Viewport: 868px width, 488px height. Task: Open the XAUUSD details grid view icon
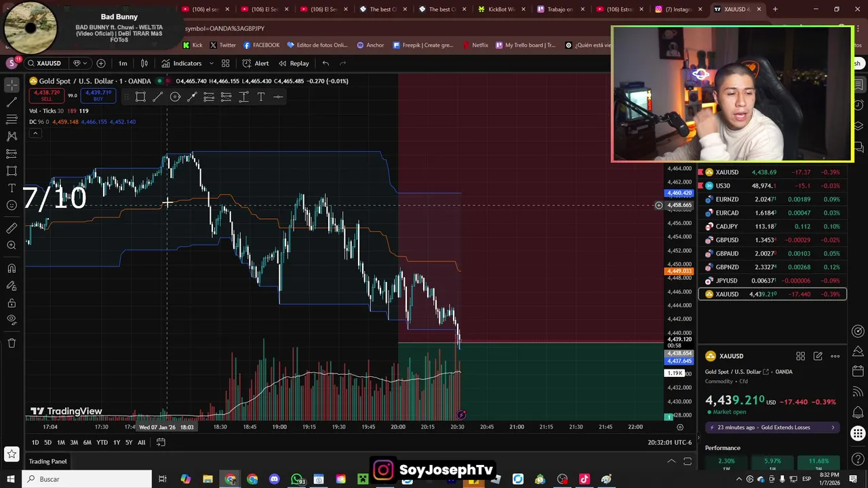[800, 356]
